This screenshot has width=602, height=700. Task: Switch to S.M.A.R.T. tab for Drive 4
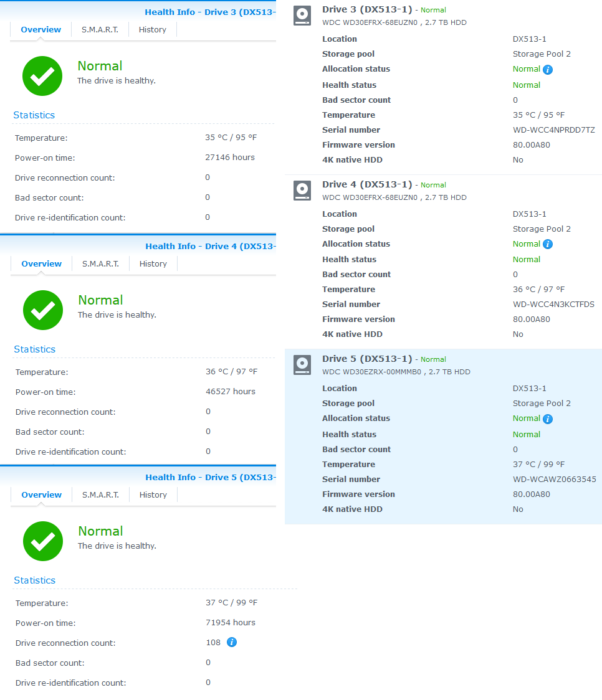(100, 264)
